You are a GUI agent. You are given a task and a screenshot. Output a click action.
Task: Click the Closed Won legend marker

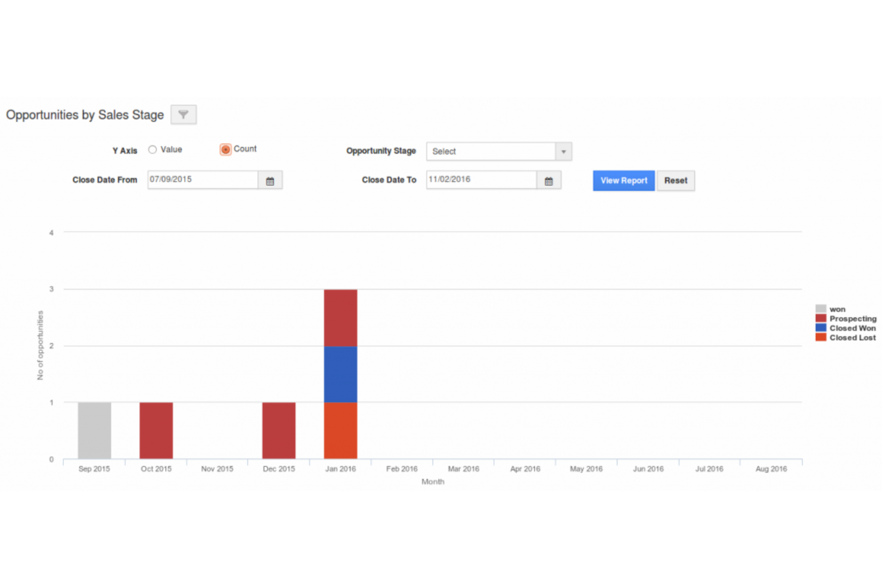[820, 328]
